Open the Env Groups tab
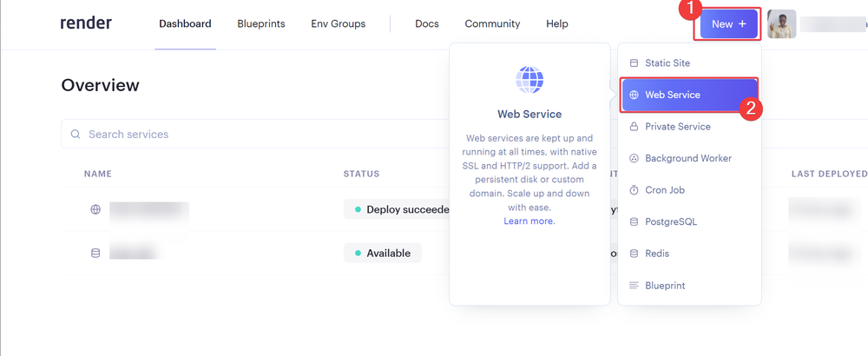The image size is (868, 356). [x=339, y=23]
